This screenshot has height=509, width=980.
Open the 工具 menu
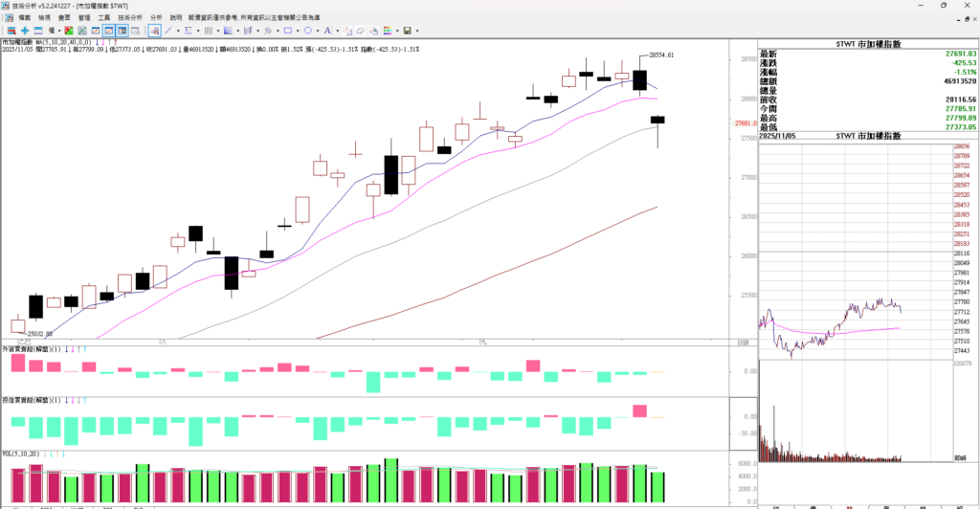[103, 17]
